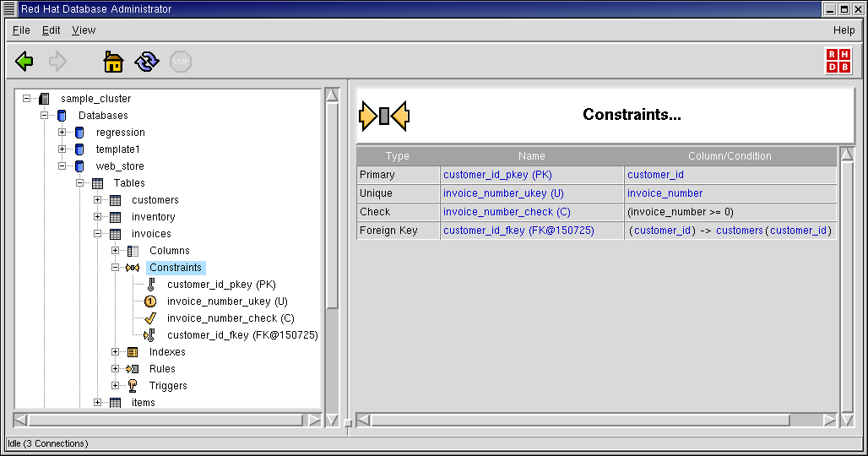Image resolution: width=868 pixels, height=456 pixels.
Task: Click the RHDB logo icon
Action: (838, 61)
